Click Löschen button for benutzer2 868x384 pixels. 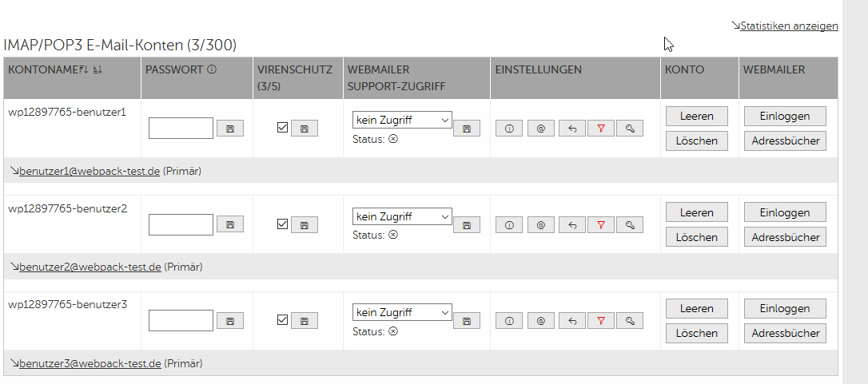tap(696, 237)
